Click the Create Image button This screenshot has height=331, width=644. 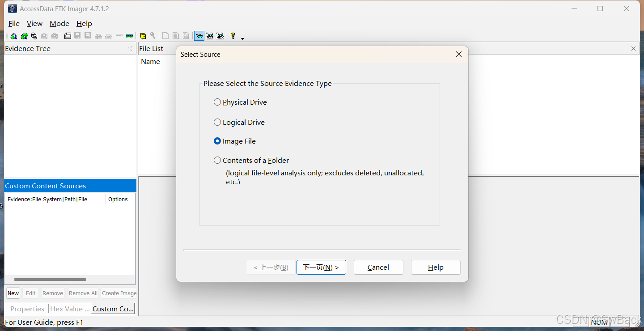119,293
